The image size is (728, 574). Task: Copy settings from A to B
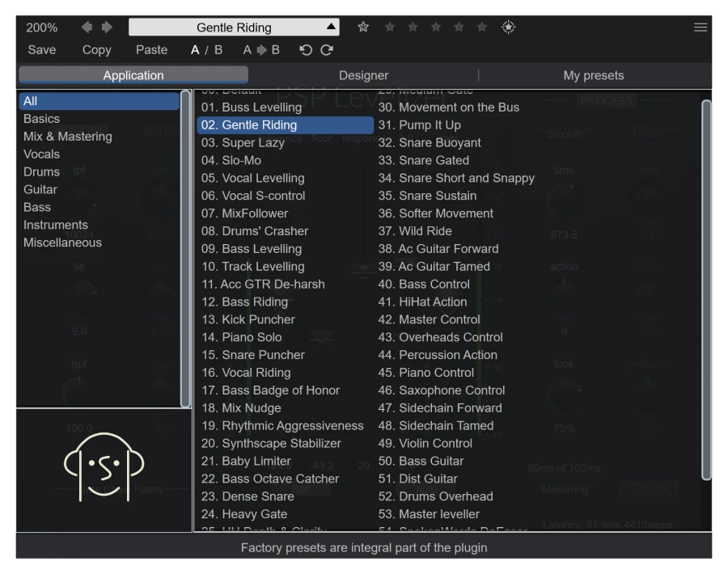[x=261, y=49]
